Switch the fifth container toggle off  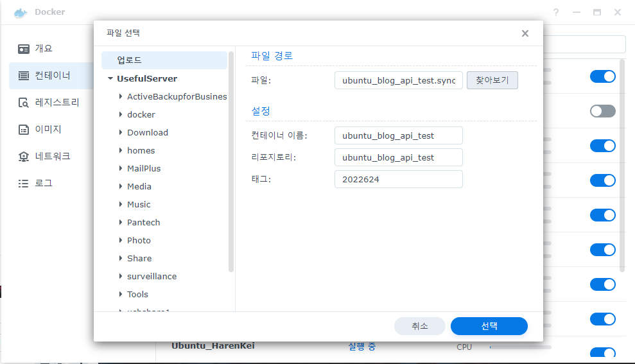pyautogui.click(x=603, y=215)
